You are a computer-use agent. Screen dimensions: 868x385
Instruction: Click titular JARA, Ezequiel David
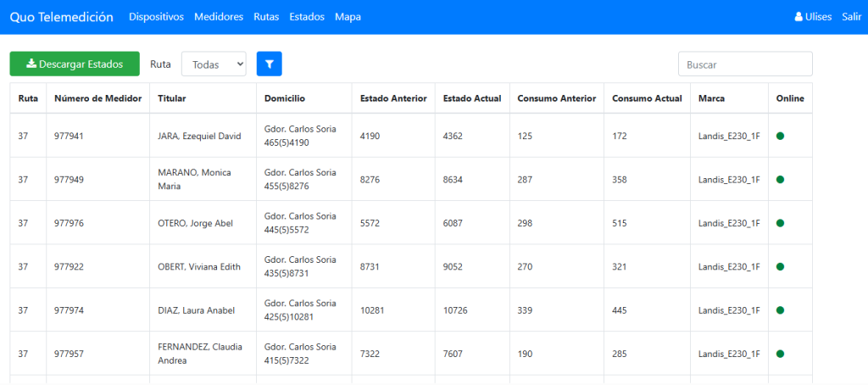[x=199, y=136]
